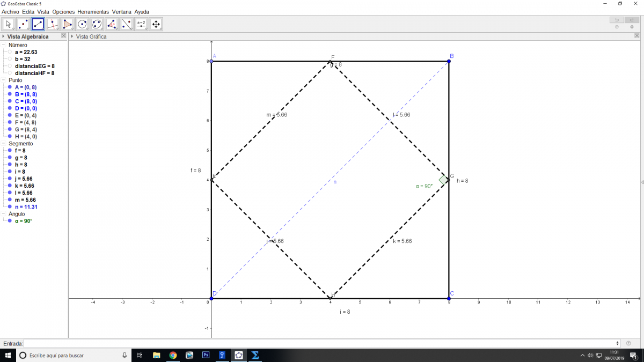The height and width of the screenshot is (362, 644).
Task: Open the Herramientas menu
Action: click(93, 11)
